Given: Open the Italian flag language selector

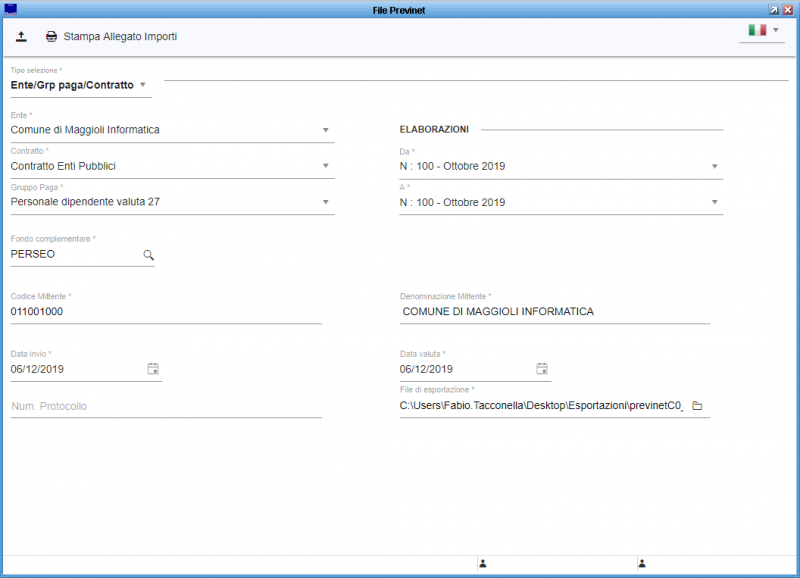Looking at the screenshot, I should pos(763,31).
